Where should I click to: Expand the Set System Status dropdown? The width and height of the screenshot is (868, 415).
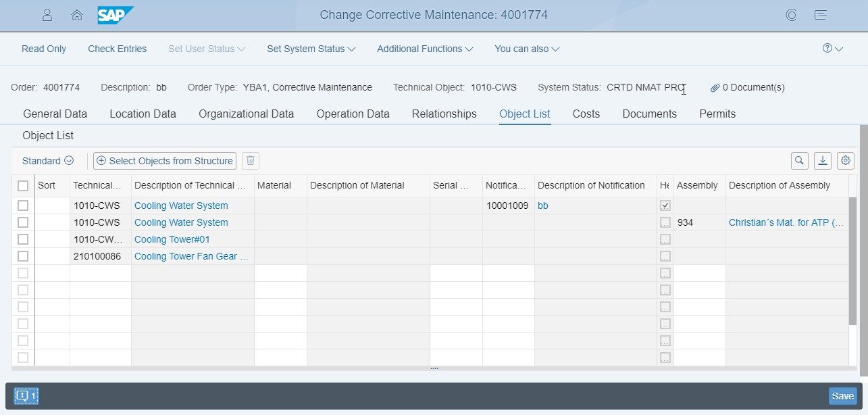pyautogui.click(x=311, y=49)
